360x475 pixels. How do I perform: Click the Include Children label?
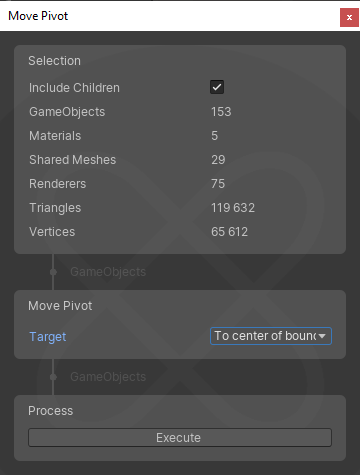coord(74,88)
